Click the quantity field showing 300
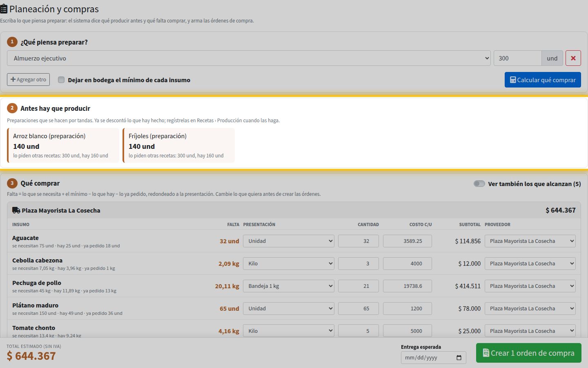This screenshot has width=588, height=368. (x=517, y=58)
